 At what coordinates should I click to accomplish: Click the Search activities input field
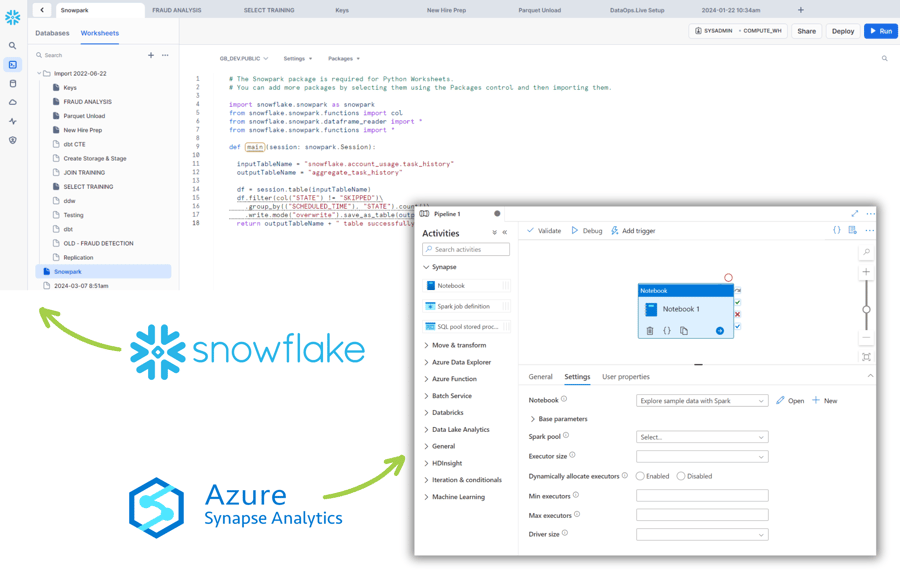point(465,249)
